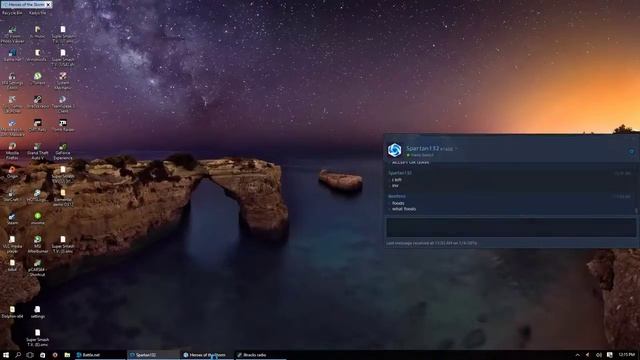640x360 pixels.
Task: Open chat settings gear in Spartan132 window
Action: 631,151
